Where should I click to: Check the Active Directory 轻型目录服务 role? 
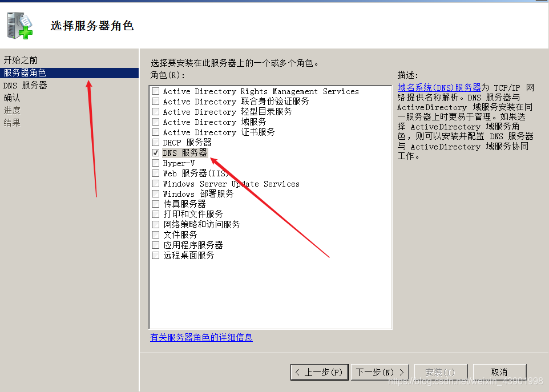click(155, 111)
